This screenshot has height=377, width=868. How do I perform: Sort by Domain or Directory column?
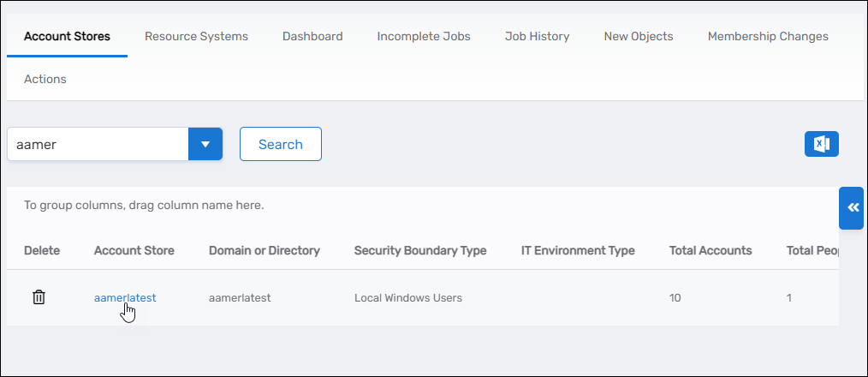tap(265, 250)
